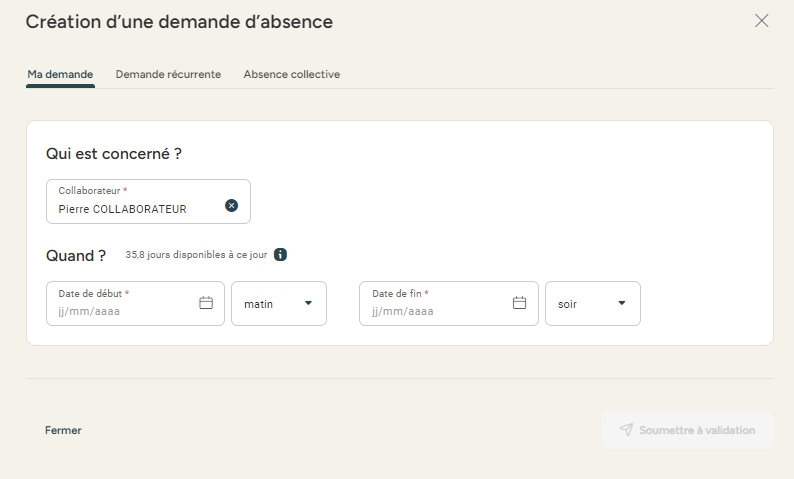Show info about available days
794x479 pixels.
pos(281,255)
